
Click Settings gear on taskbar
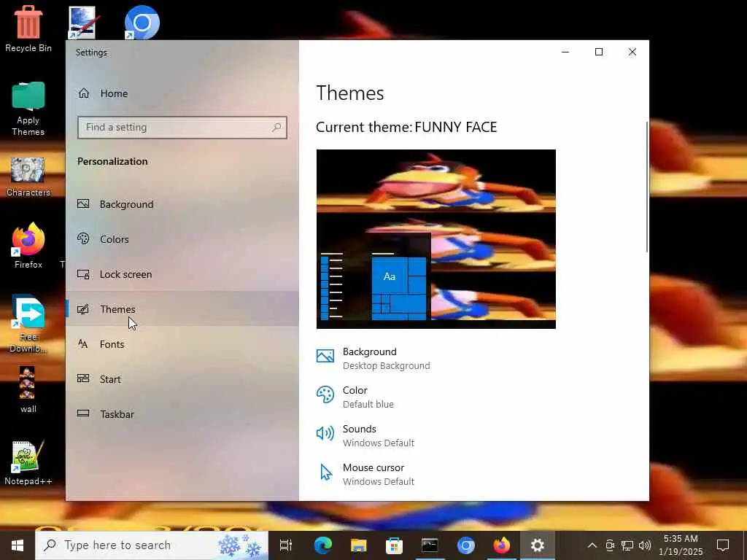[538, 545]
